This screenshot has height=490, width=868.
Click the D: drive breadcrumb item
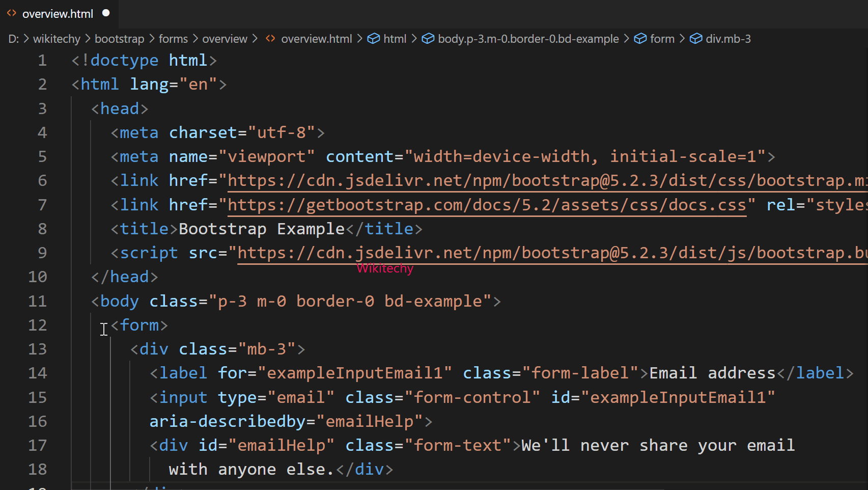[x=13, y=38]
